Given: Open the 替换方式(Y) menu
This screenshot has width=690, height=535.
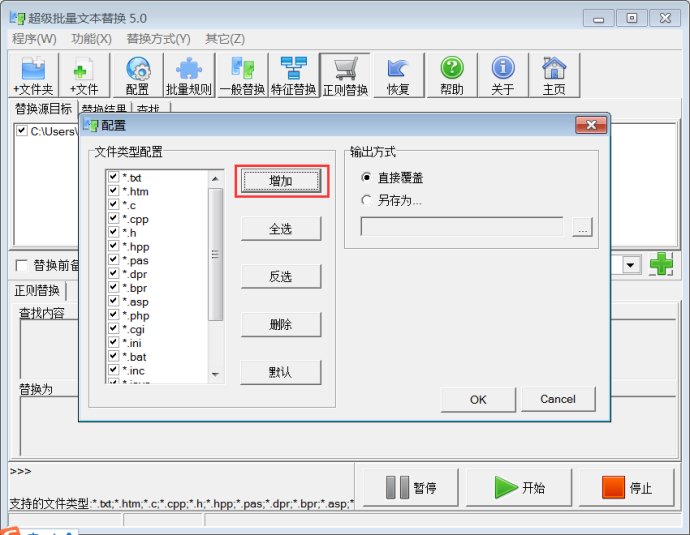Looking at the screenshot, I should [x=158, y=38].
